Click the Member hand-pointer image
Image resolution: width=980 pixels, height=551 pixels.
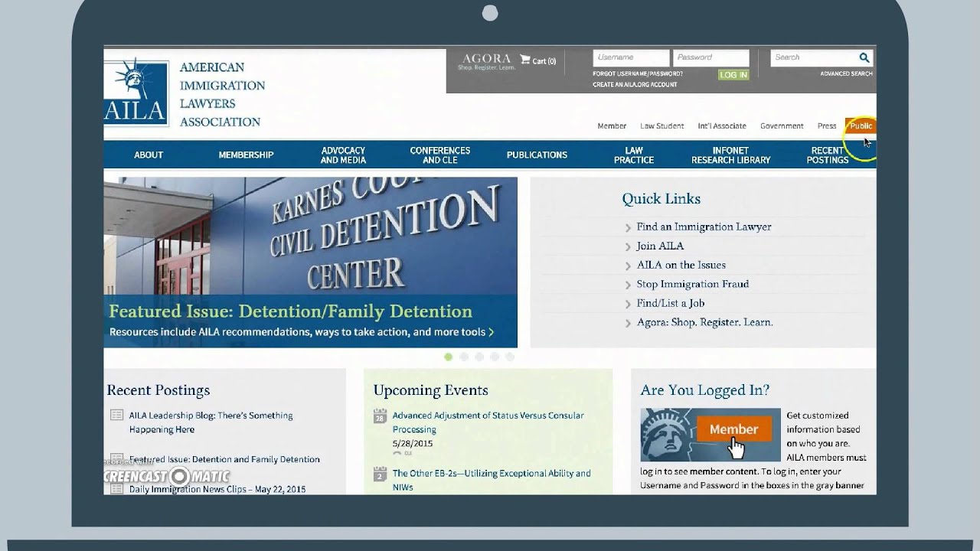point(710,435)
